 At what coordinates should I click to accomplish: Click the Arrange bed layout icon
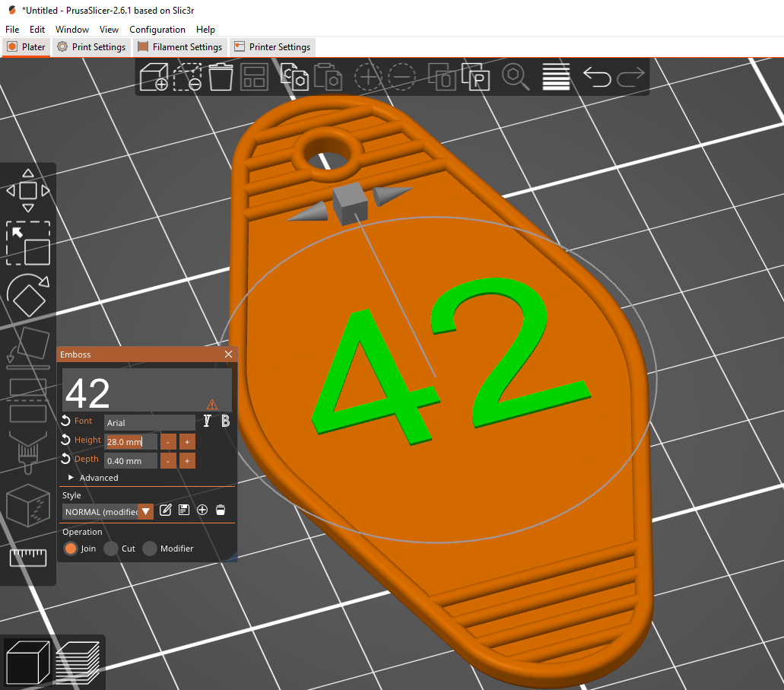tap(255, 77)
